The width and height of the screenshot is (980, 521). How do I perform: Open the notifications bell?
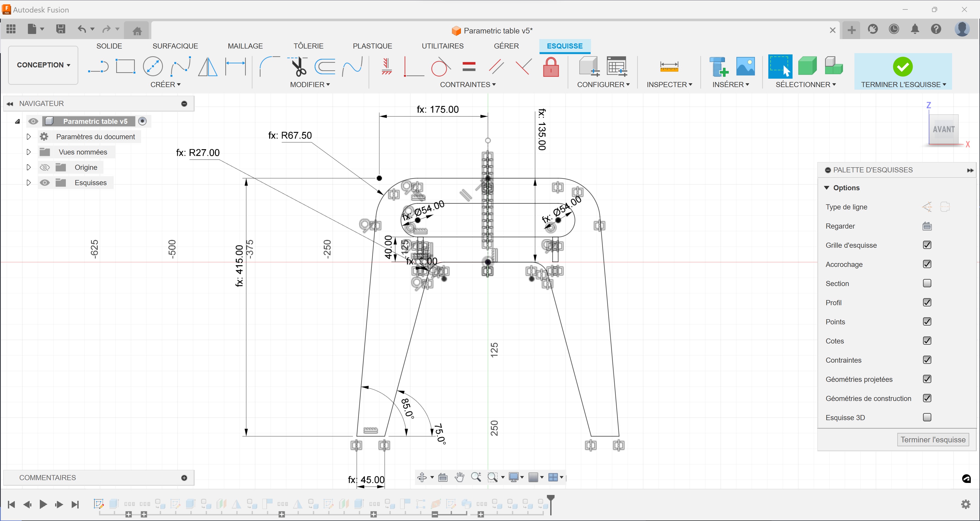point(915,29)
